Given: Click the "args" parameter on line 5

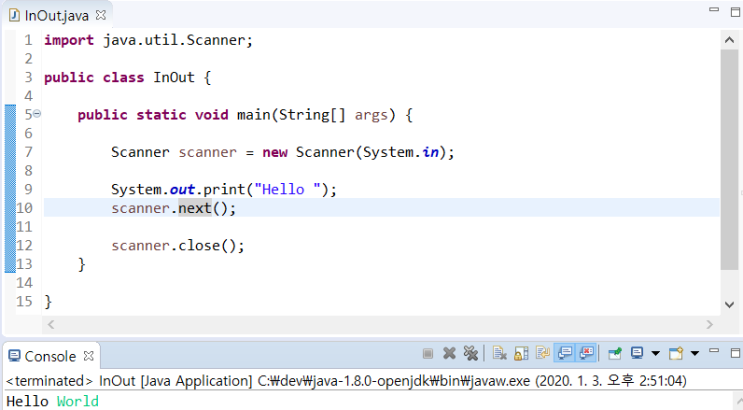Looking at the screenshot, I should (x=371, y=115).
